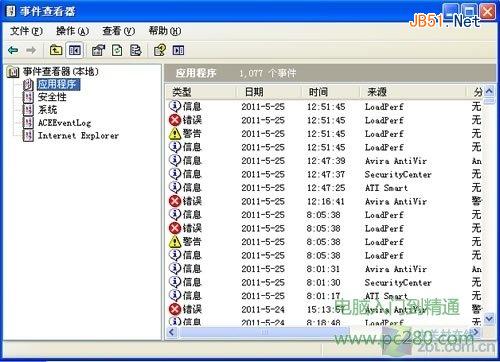Click the 安全性 log book icon

pos(29,97)
